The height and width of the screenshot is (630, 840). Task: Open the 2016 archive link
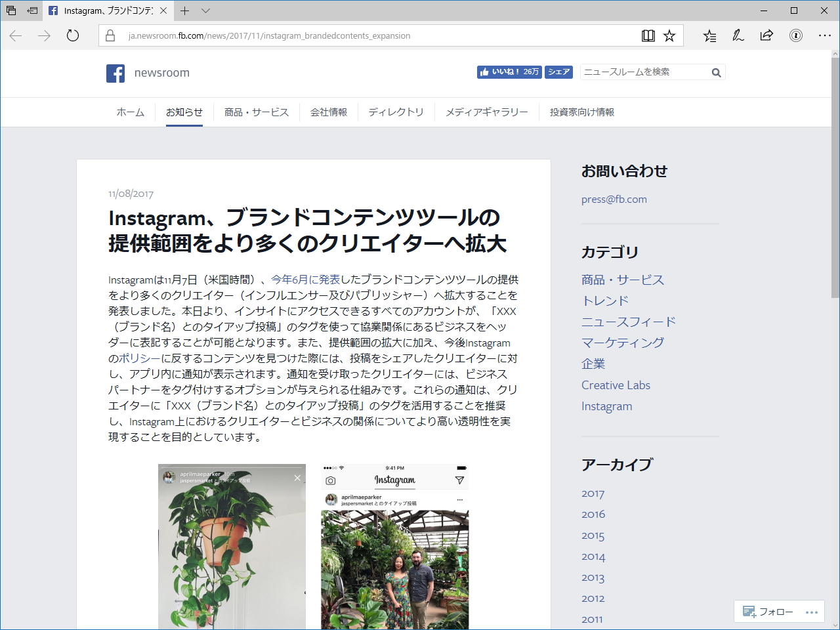(593, 514)
